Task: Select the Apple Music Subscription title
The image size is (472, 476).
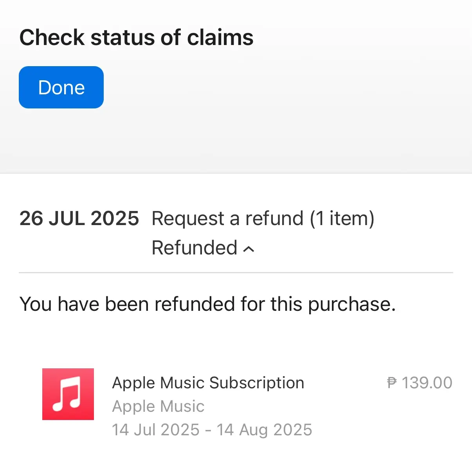Action: point(208,382)
